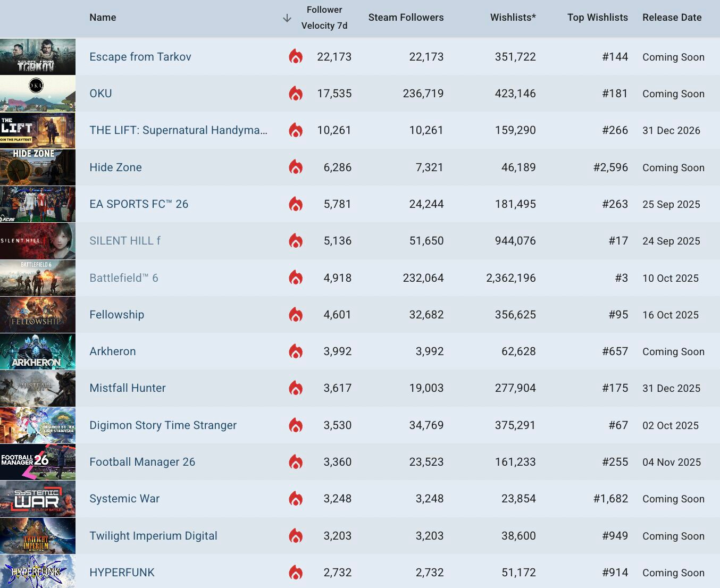
Task: Click the flame icon in HYPERFUNK row
Action: click(296, 573)
